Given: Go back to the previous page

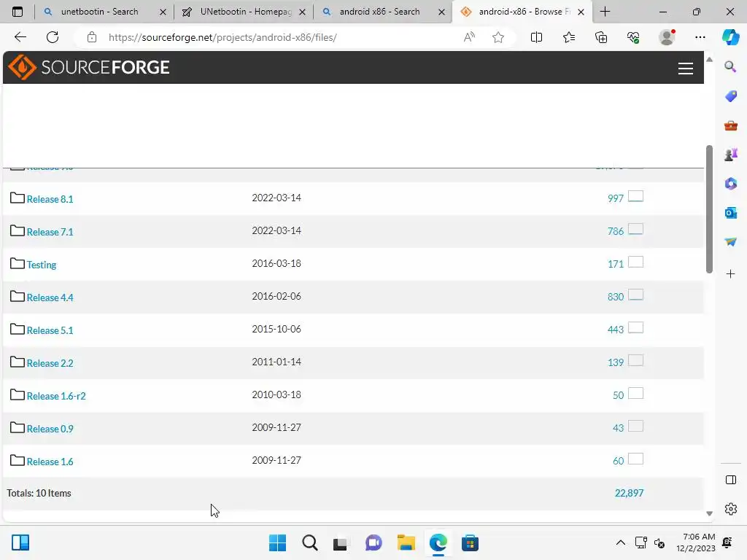Looking at the screenshot, I should click(20, 37).
